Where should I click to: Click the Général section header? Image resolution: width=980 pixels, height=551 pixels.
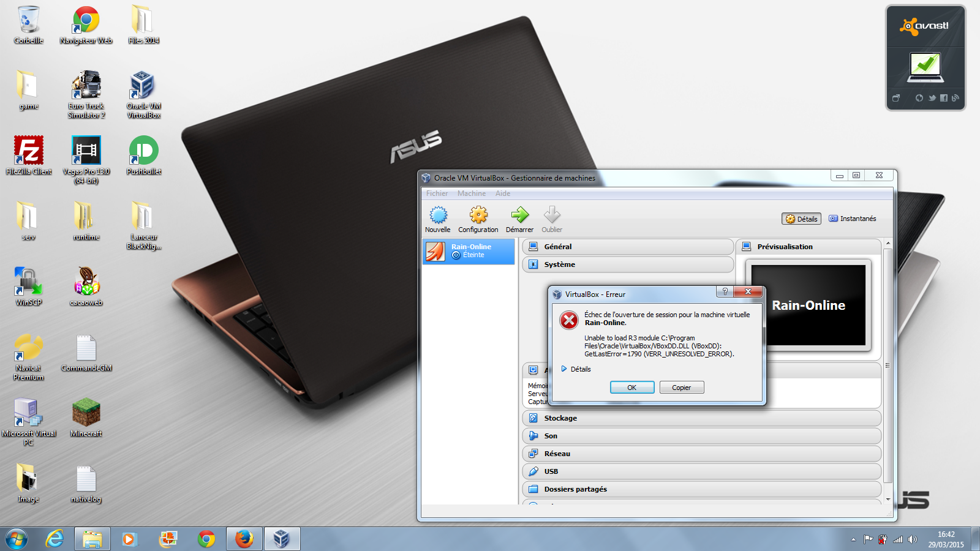[628, 247]
